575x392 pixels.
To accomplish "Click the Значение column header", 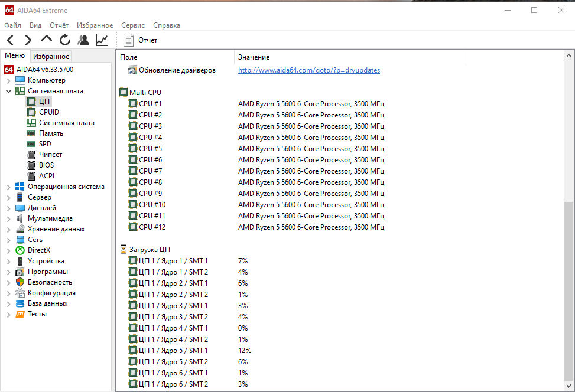I will click(349, 57).
